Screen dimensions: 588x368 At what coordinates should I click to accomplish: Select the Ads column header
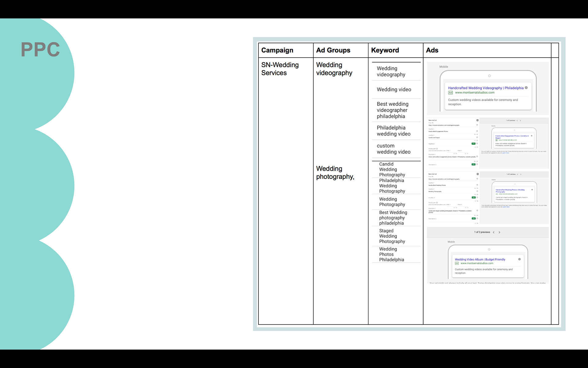432,50
